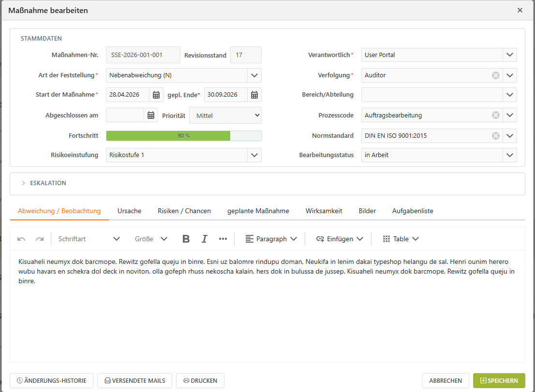Image resolution: width=535 pixels, height=392 pixels.
Task: Open Bereich/Abteilung dropdown
Action: tap(510, 95)
